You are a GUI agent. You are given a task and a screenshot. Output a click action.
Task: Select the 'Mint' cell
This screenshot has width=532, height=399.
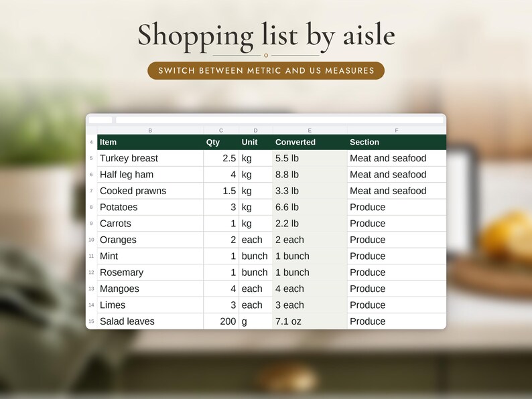150,256
